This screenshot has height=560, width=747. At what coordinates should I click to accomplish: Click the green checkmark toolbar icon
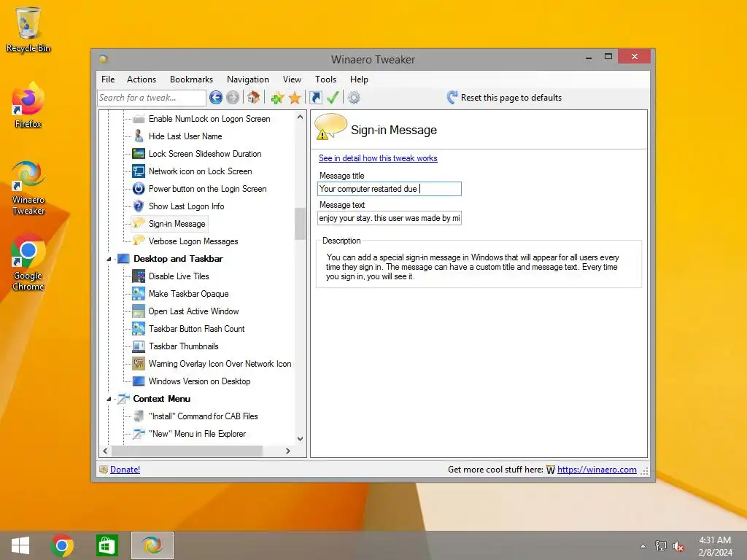tap(333, 98)
